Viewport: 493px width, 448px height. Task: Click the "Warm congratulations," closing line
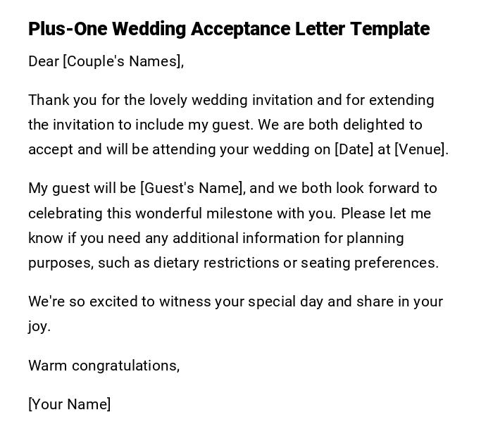point(104,366)
